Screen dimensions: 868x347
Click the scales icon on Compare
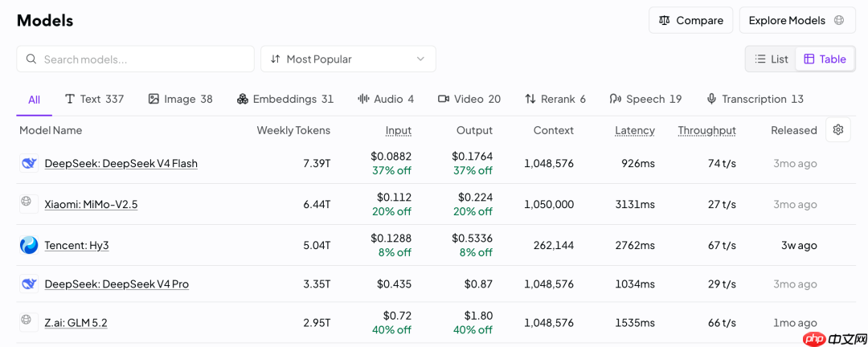coord(665,20)
